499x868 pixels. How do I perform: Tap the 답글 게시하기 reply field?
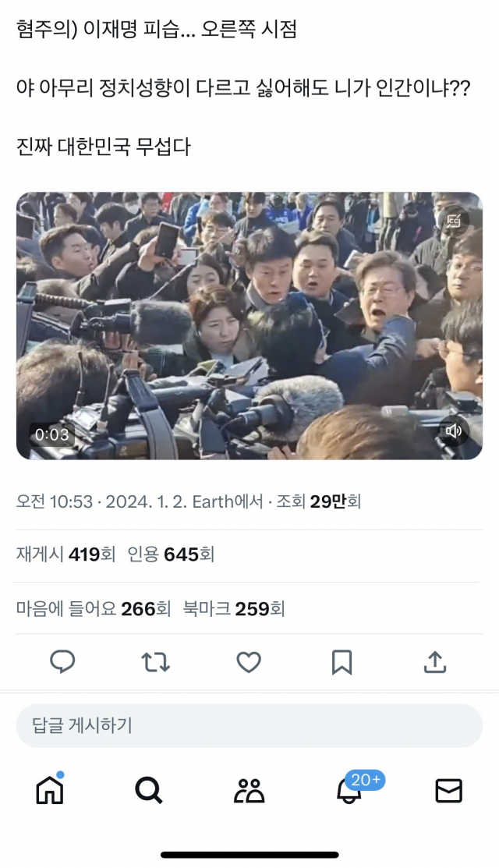(x=249, y=726)
